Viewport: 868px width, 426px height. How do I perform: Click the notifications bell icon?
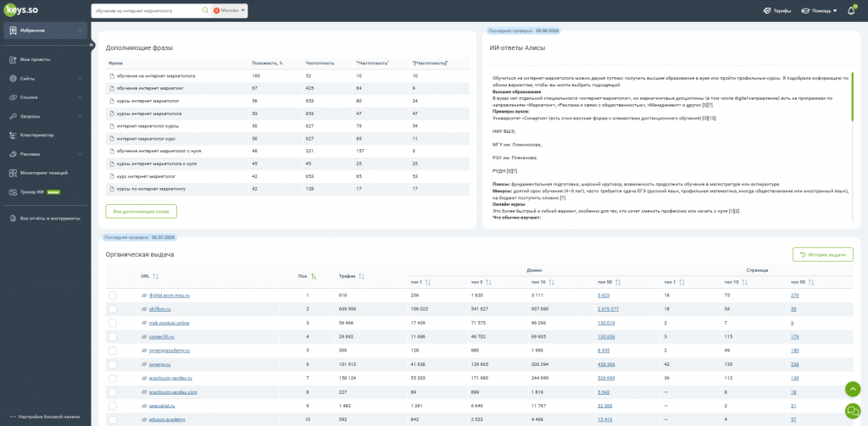coord(851,10)
